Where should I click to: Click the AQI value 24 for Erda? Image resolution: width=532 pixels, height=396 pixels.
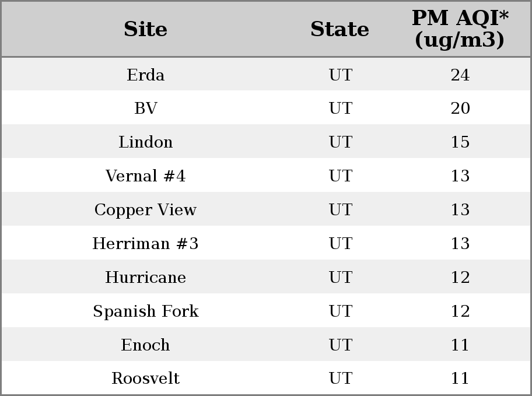460,75
